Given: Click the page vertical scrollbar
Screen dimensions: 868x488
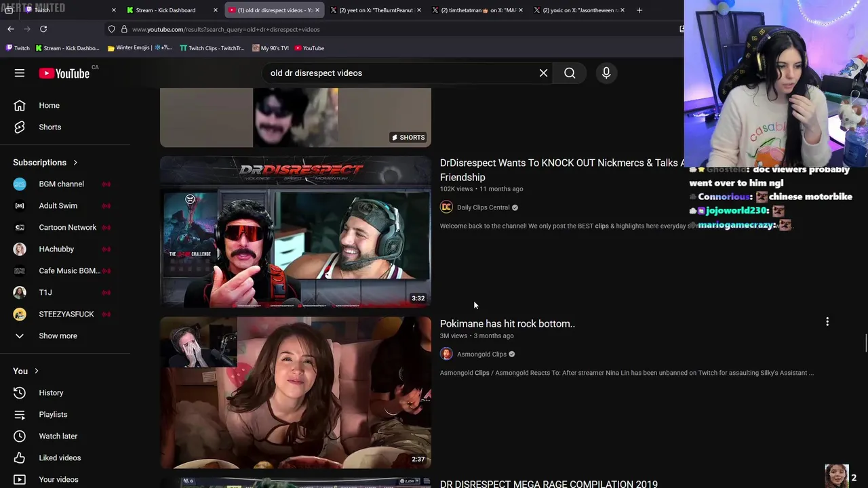Looking at the screenshot, I should click(865, 343).
